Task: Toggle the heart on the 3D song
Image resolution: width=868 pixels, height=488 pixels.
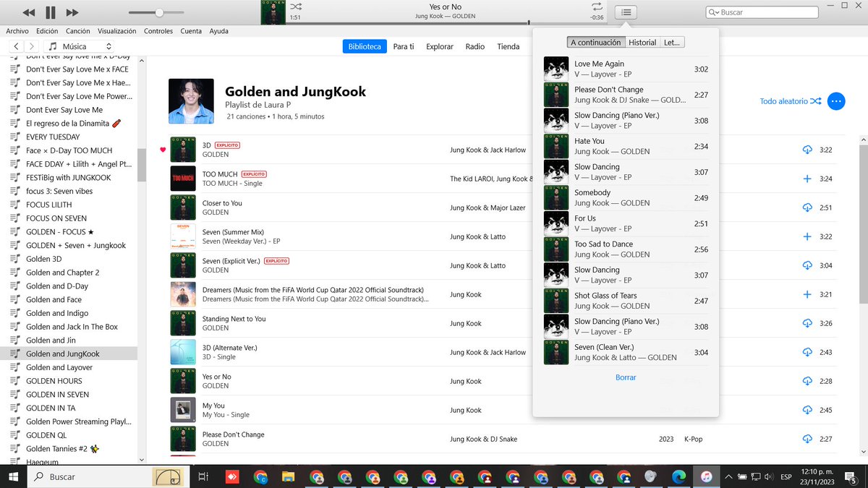Action: (163, 150)
